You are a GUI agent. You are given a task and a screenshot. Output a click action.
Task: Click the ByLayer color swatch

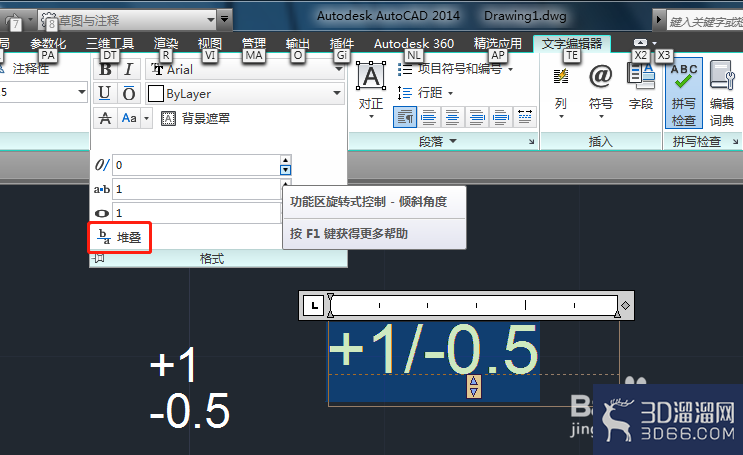155,93
